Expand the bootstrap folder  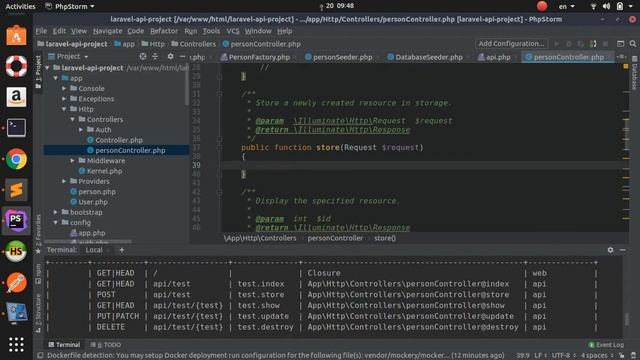click(56, 212)
